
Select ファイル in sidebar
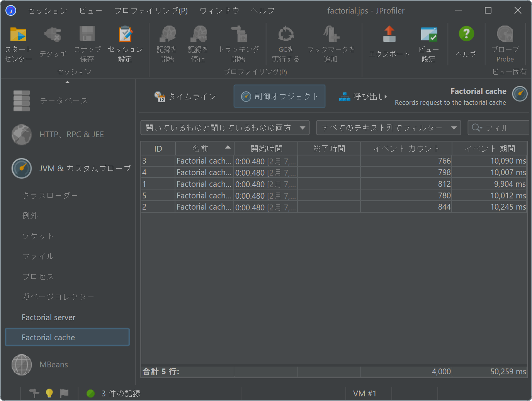38,256
